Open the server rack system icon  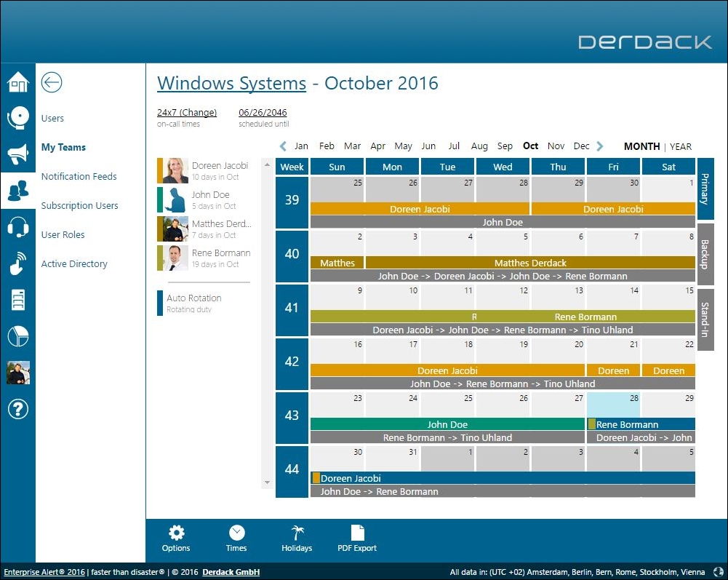coord(17,300)
